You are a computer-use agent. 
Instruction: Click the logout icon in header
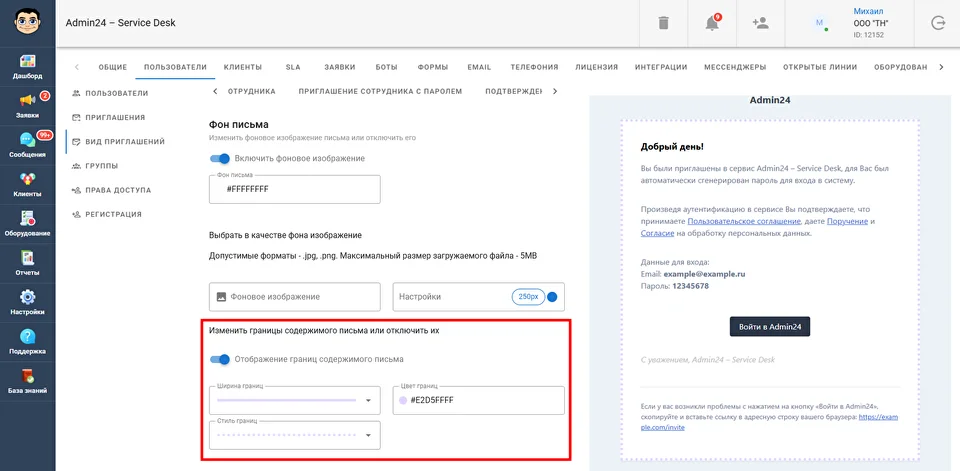coord(938,23)
